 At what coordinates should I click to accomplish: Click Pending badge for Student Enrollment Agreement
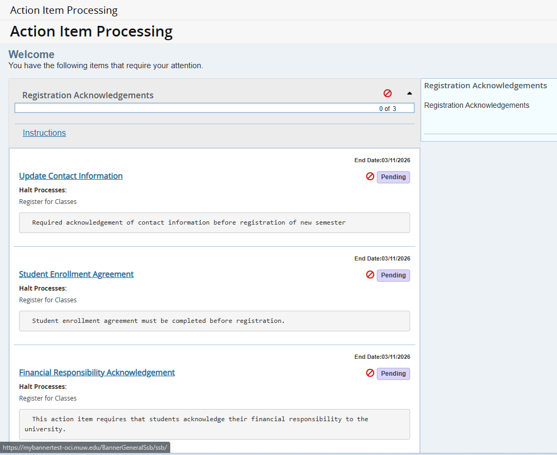393,275
